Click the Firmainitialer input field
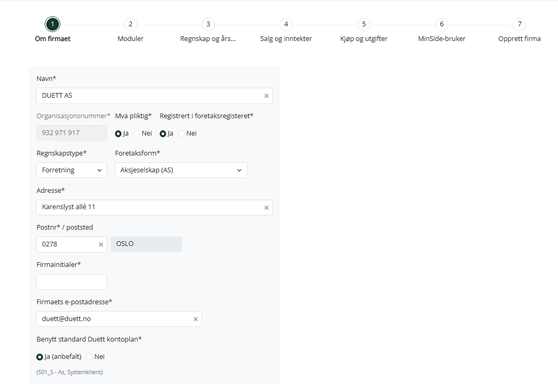This screenshot has height=392, width=558. click(x=71, y=282)
